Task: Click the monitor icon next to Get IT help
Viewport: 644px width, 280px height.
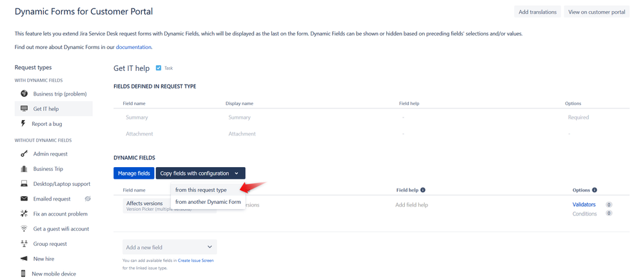Action: tap(24, 108)
